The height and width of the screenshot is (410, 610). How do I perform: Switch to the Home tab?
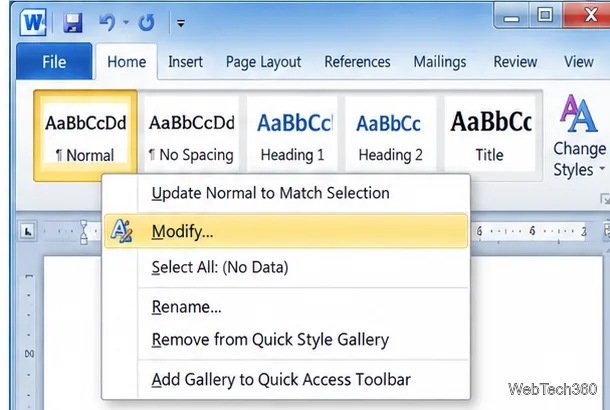pos(126,62)
